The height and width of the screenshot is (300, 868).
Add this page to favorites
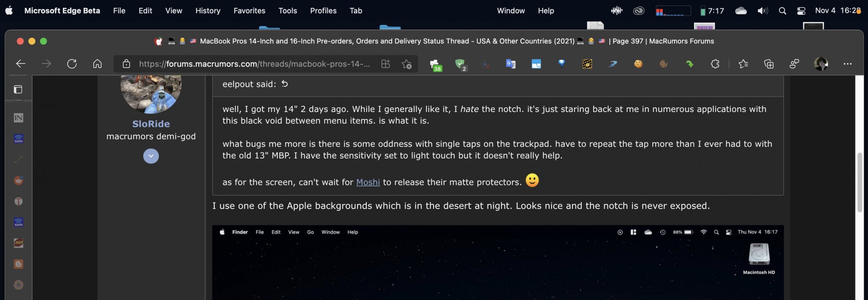pyautogui.click(x=407, y=64)
